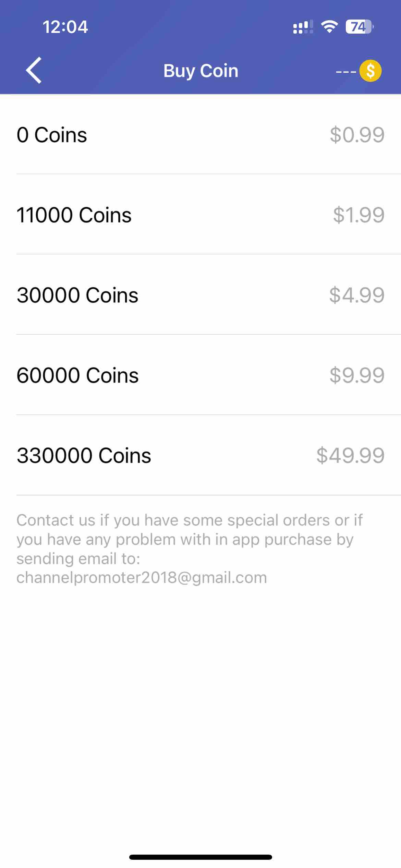Image resolution: width=401 pixels, height=868 pixels.
Task: Tap the coin balance dashes in header
Action: (346, 72)
